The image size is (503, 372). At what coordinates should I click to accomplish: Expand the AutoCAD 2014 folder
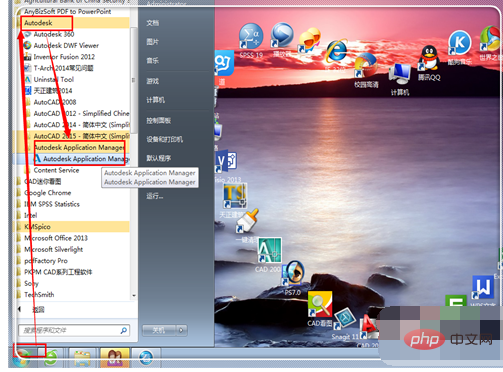point(81,125)
